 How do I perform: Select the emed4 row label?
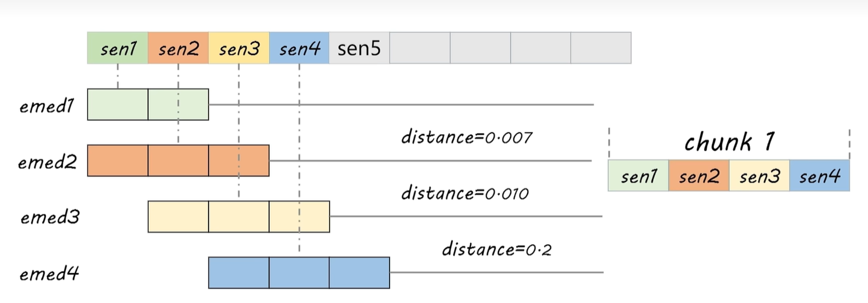click(48, 274)
